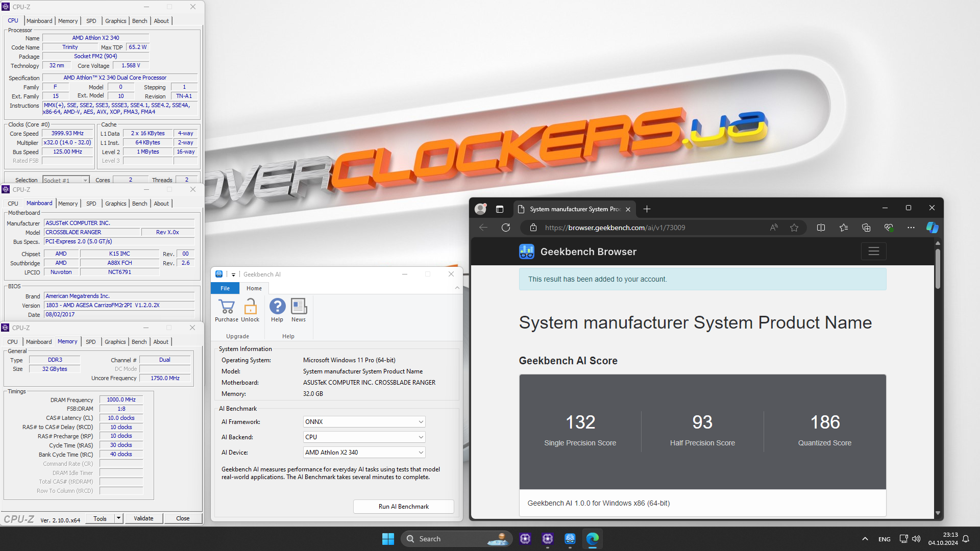The image size is (980, 551).
Task: Click the browser address bar URL
Action: (615, 228)
